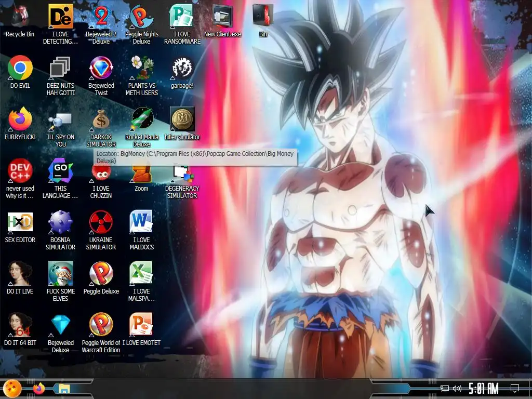Screen dimensions: 532x399
Task: Launch the 'I LOVE DETECTING...' shortcut
Action: point(60,24)
